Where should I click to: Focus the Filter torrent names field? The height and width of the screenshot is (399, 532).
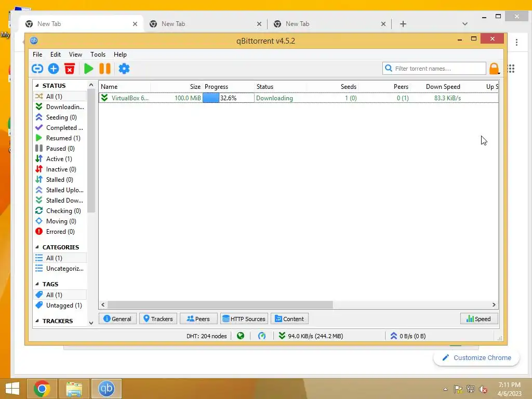click(434, 69)
